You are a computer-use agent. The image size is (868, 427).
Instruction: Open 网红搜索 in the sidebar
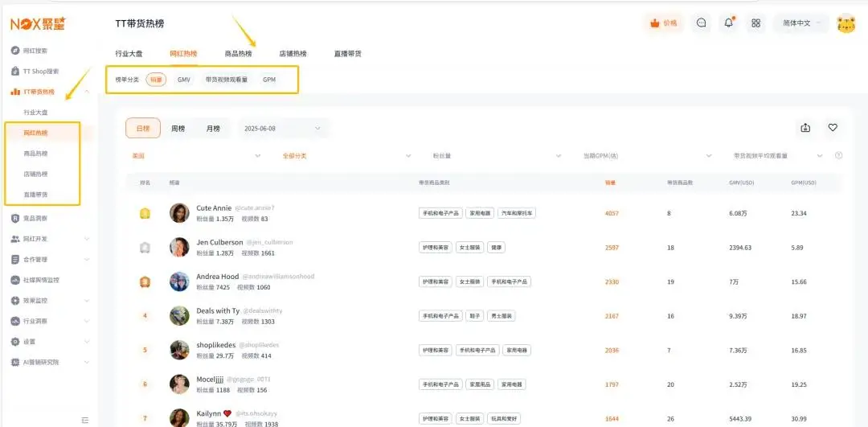pos(35,51)
